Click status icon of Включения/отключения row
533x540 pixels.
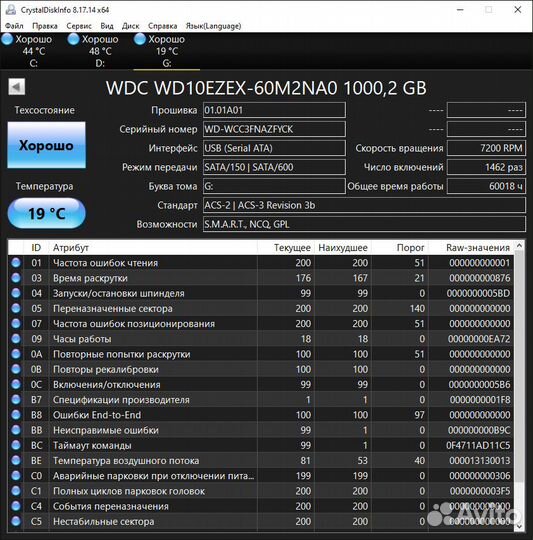coord(16,384)
